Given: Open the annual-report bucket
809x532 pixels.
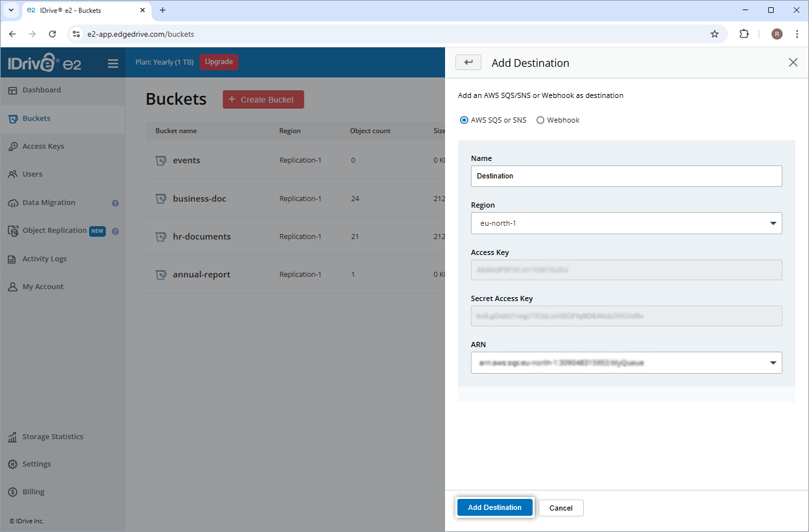Looking at the screenshot, I should pyautogui.click(x=201, y=274).
